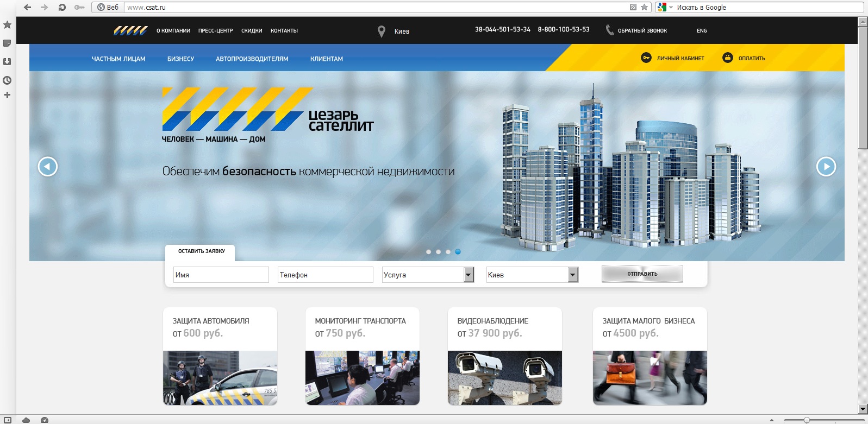The width and height of the screenshot is (868, 424).
Task: Click the Веб security badge in address bar
Action: coord(108,7)
